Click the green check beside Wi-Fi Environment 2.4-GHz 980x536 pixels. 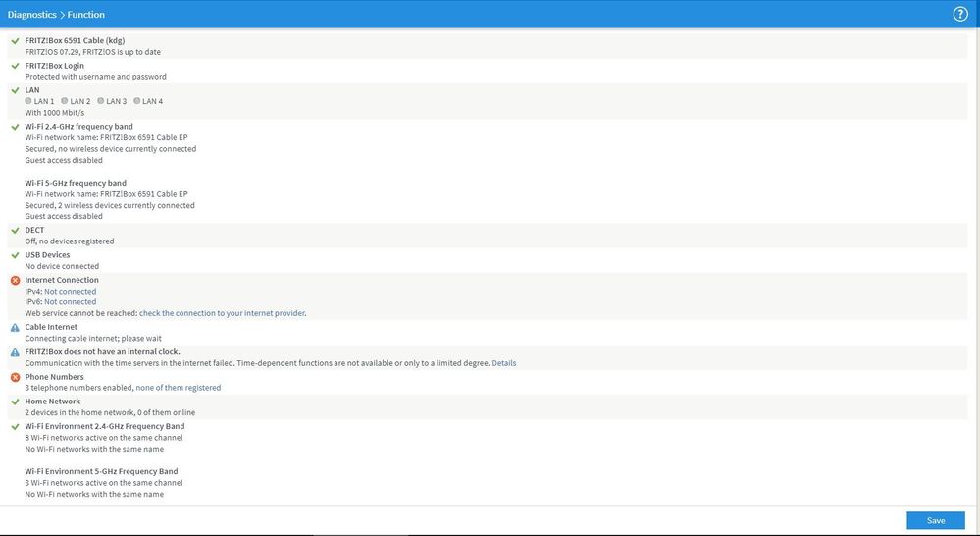[x=15, y=427]
